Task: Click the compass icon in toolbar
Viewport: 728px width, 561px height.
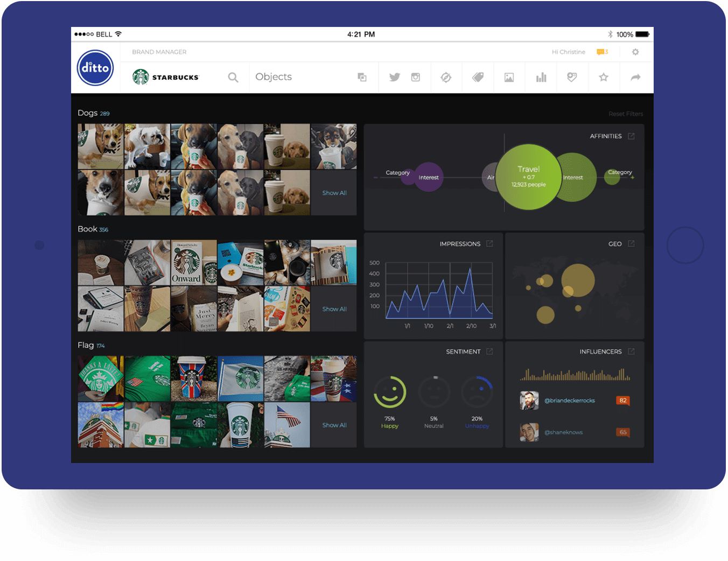Action: coord(446,78)
